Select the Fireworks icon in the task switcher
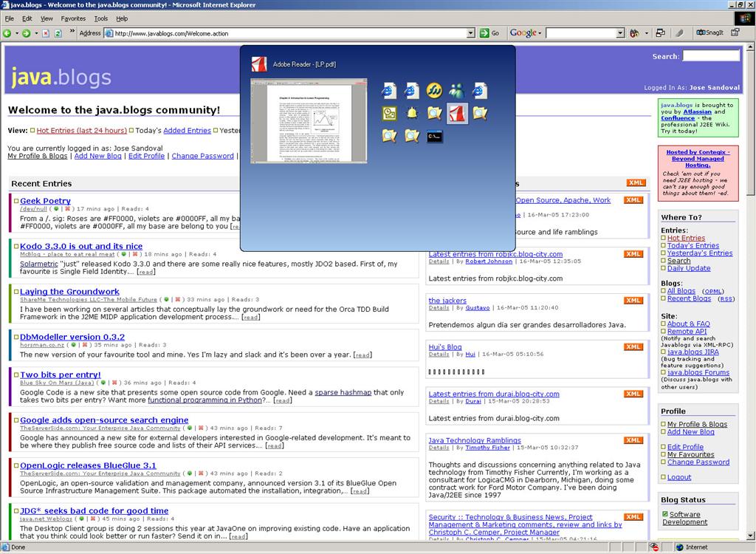The image size is (756, 554). click(434, 90)
